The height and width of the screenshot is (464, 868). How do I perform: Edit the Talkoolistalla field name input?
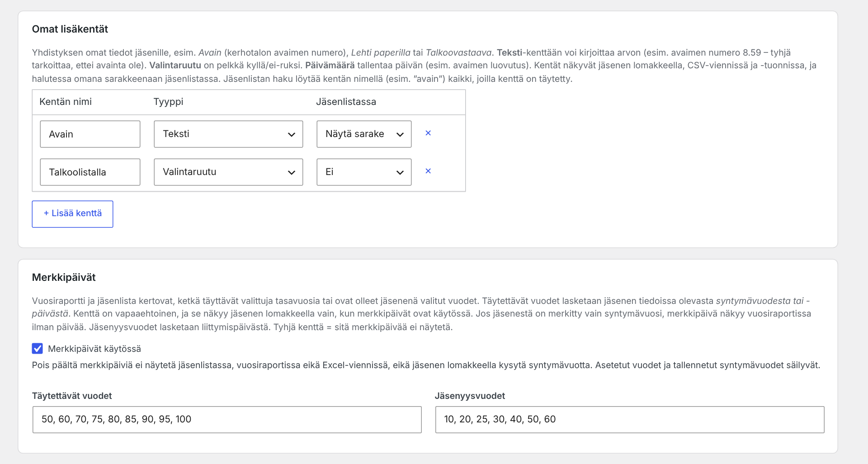(x=90, y=172)
